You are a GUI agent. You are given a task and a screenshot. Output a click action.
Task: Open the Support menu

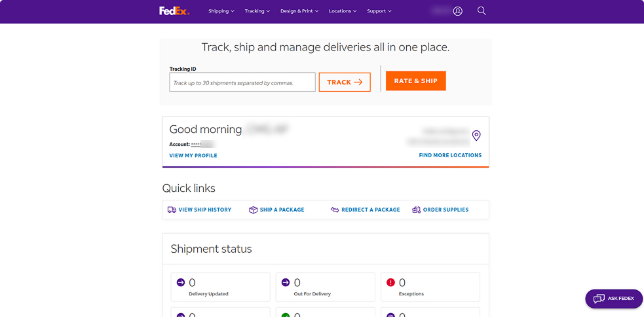point(379,11)
